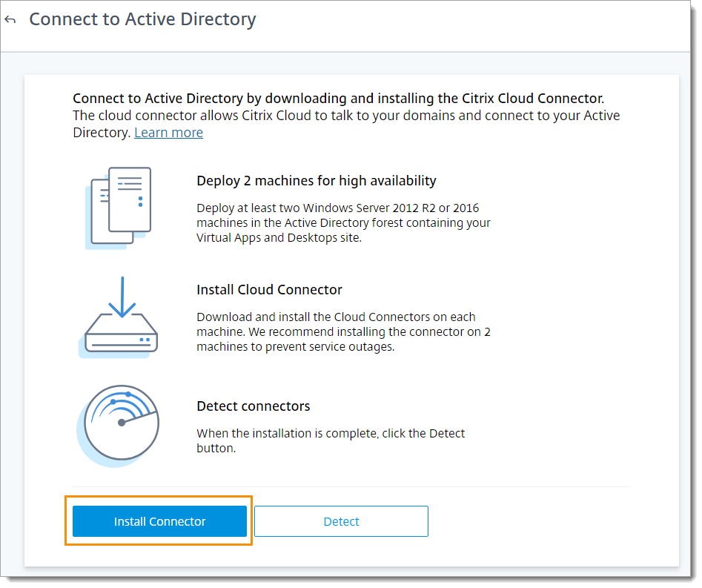Click the sentence beginning 'The cloud connector allows'
Image resolution: width=702 pixels, height=588 pixels.
(x=345, y=116)
